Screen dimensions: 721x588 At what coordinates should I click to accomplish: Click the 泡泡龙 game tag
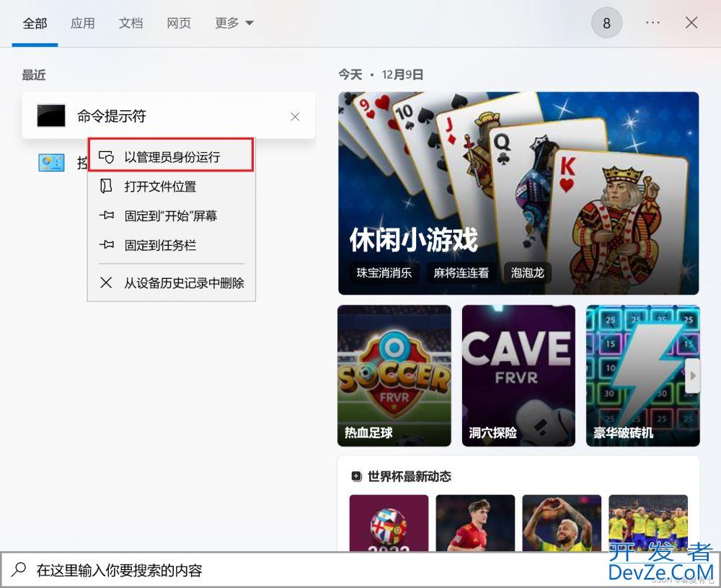(528, 272)
